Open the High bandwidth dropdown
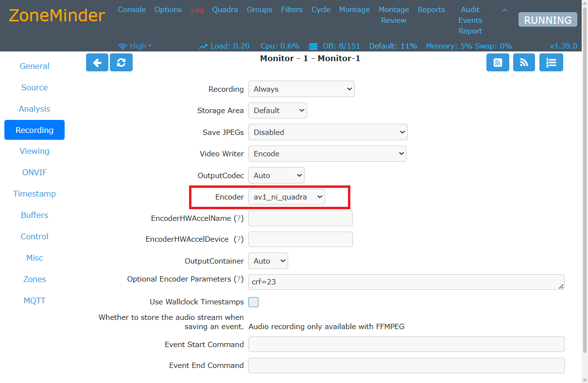Viewport: 588px width, 383px height. (135, 46)
